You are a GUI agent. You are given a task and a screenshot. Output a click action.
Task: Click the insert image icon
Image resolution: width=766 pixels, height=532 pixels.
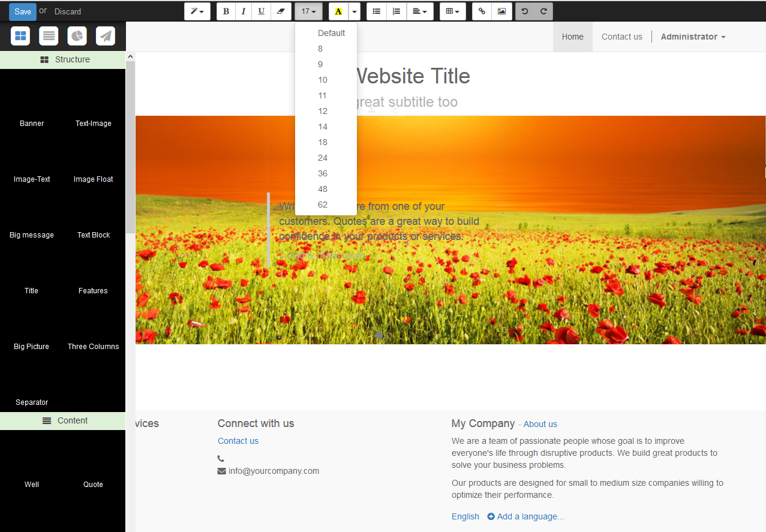point(501,11)
